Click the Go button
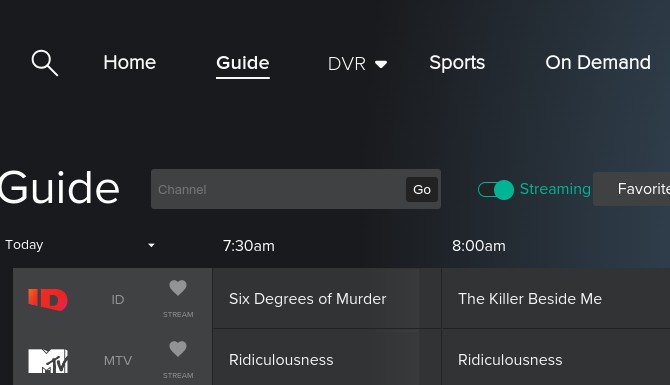 pos(422,189)
